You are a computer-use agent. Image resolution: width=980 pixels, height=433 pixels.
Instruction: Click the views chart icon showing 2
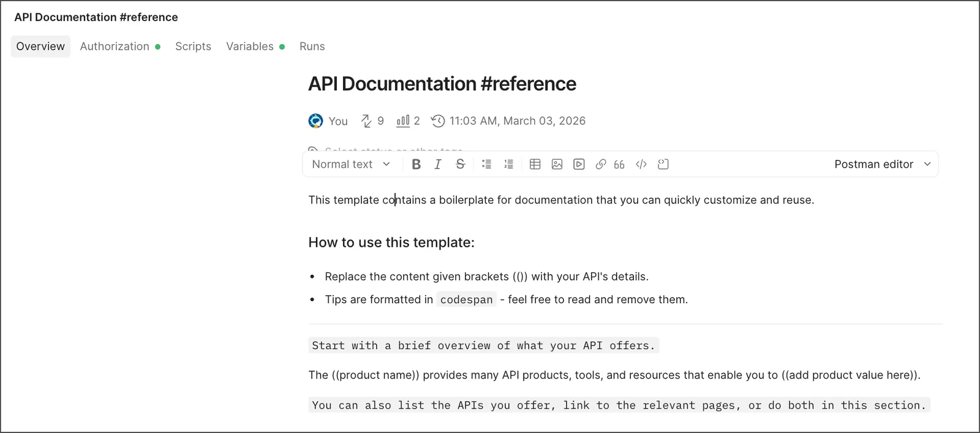pyautogui.click(x=403, y=121)
